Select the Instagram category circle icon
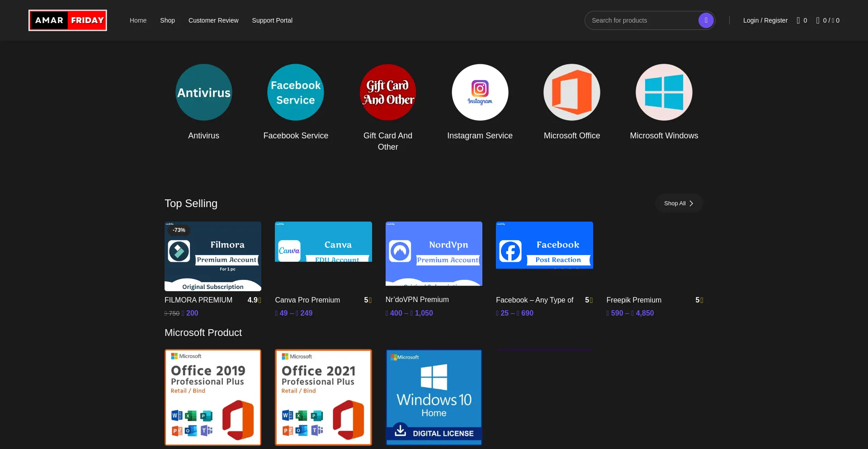This screenshot has width=868, height=449. (x=480, y=92)
